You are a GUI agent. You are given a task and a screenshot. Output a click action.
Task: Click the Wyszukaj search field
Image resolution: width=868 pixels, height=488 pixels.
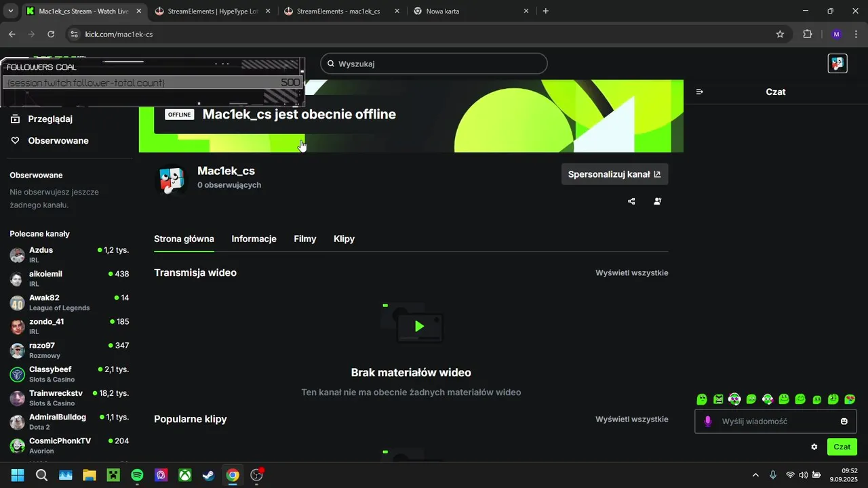434,64
